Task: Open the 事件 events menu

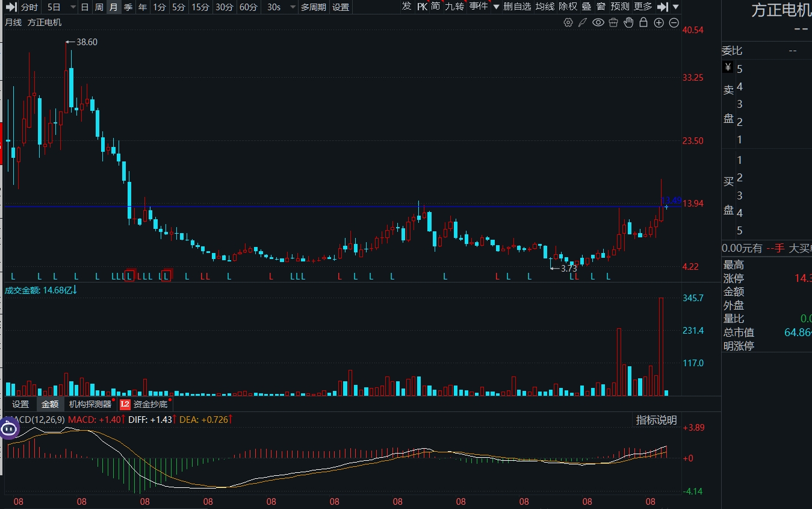Action: [479, 7]
